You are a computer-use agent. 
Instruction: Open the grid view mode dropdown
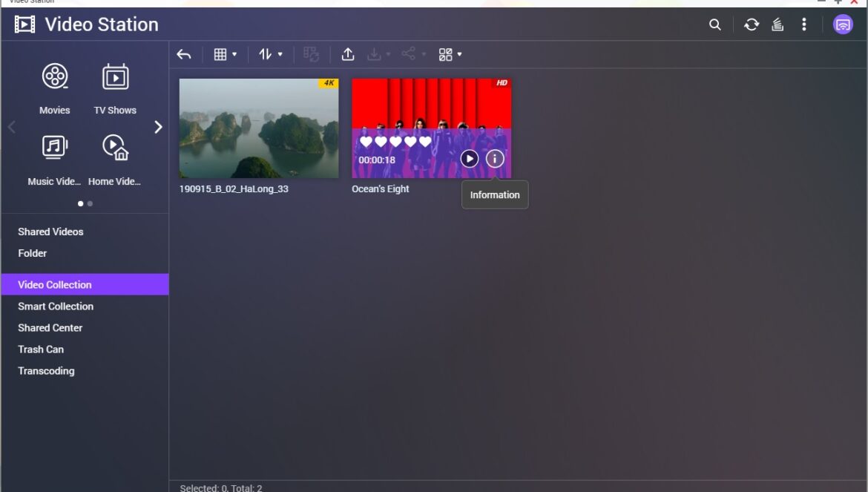[x=226, y=54]
